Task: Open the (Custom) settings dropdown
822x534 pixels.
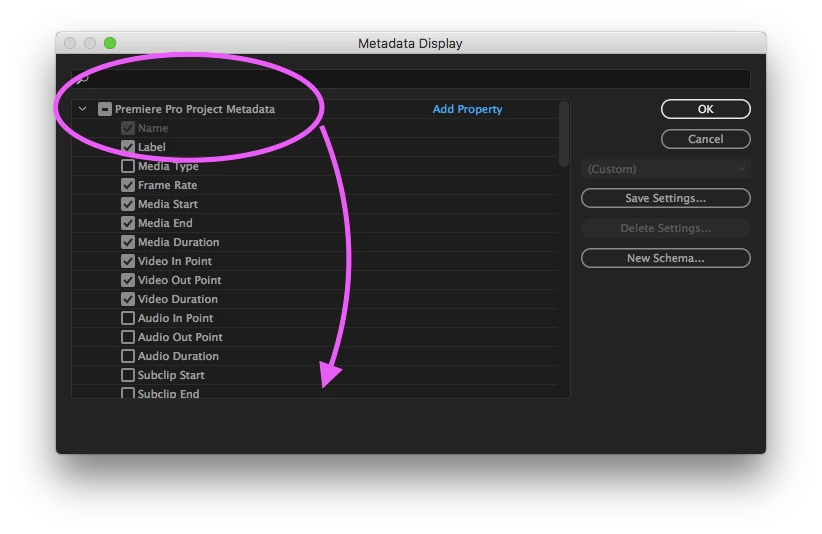Action: coord(666,169)
